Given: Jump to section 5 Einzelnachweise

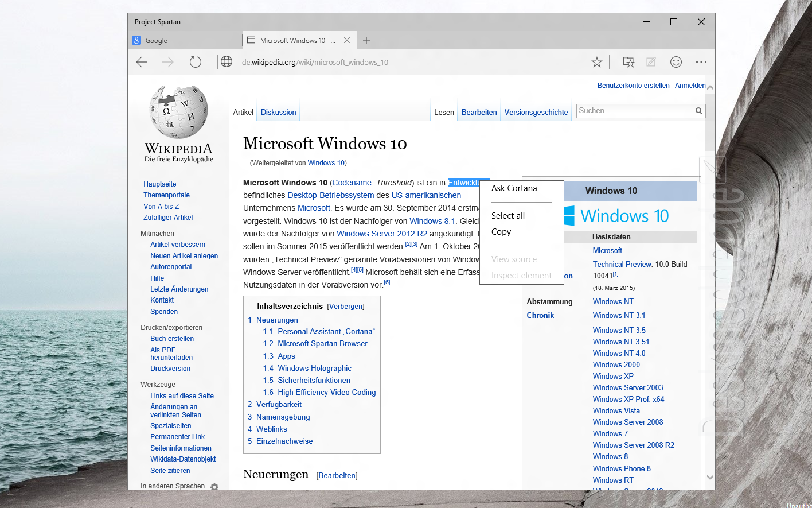Looking at the screenshot, I should pyautogui.click(x=280, y=441).
